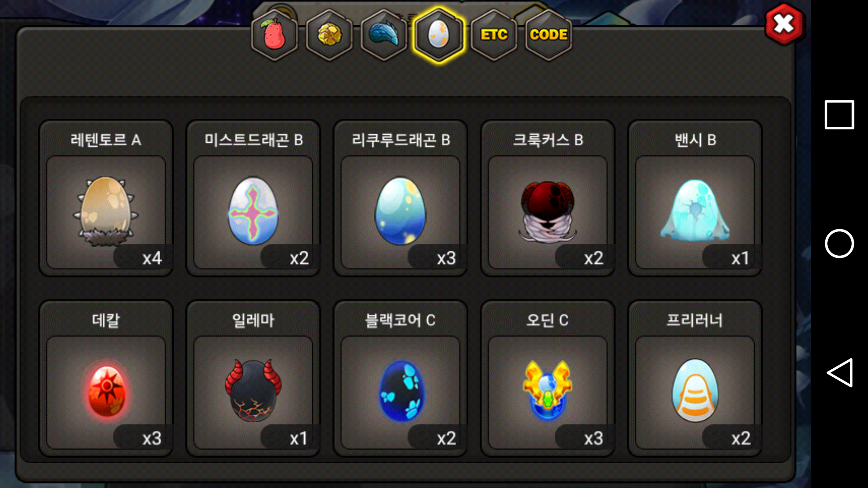868x488 pixels.
Task: Select the 일레마 horned black egg
Action: 253,378
